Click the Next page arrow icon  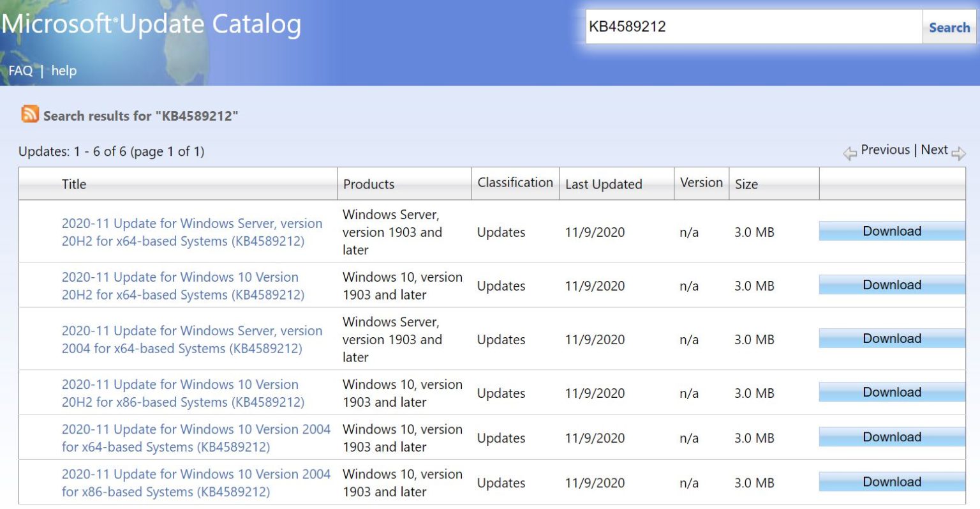click(958, 153)
